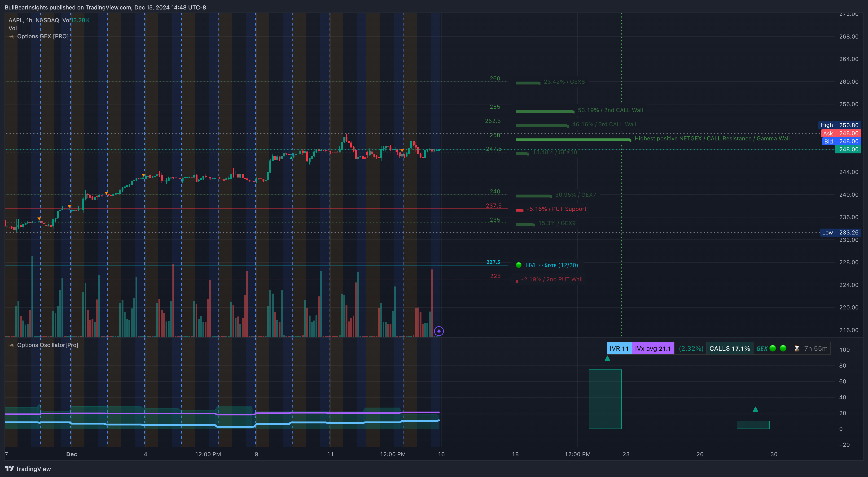Click the HVL 5DTE (12/20) label
Image resolution: width=868 pixels, height=477 pixels.
552,265
